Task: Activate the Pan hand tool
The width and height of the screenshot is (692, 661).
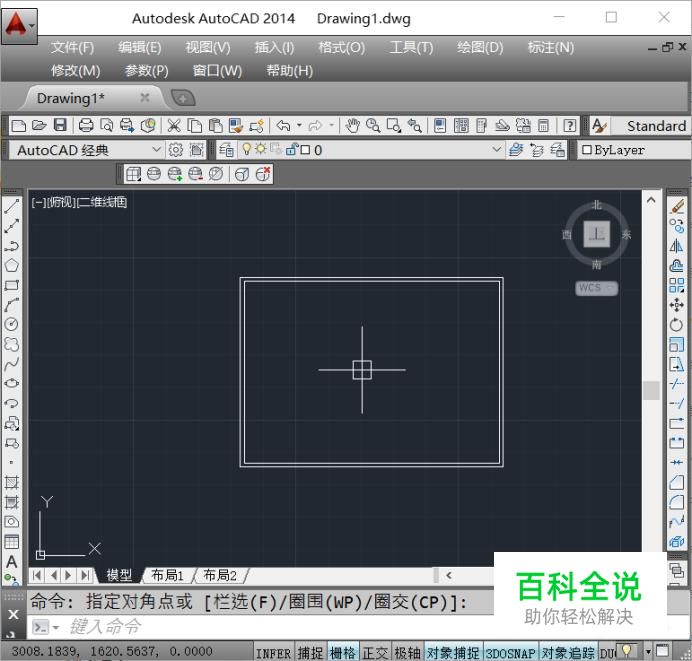Action: coord(352,126)
